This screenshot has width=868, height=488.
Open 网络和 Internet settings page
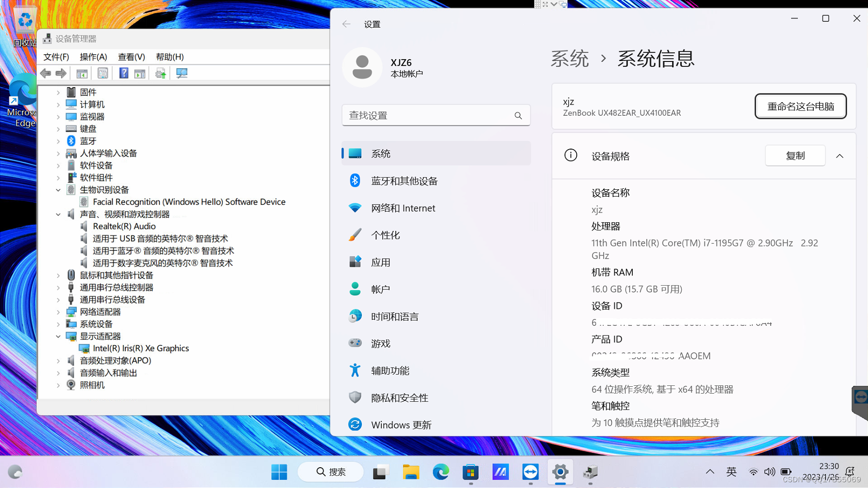pyautogui.click(x=436, y=208)
